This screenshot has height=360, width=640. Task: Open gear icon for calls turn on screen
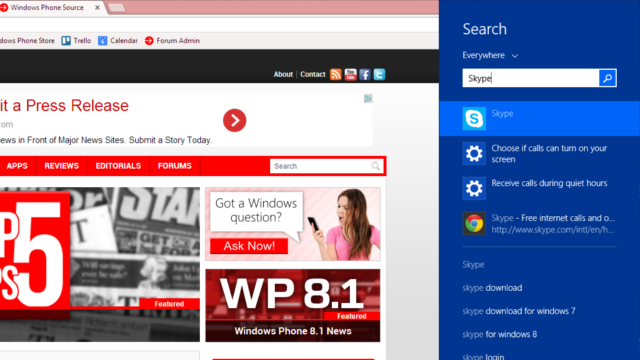pos(474,153)
